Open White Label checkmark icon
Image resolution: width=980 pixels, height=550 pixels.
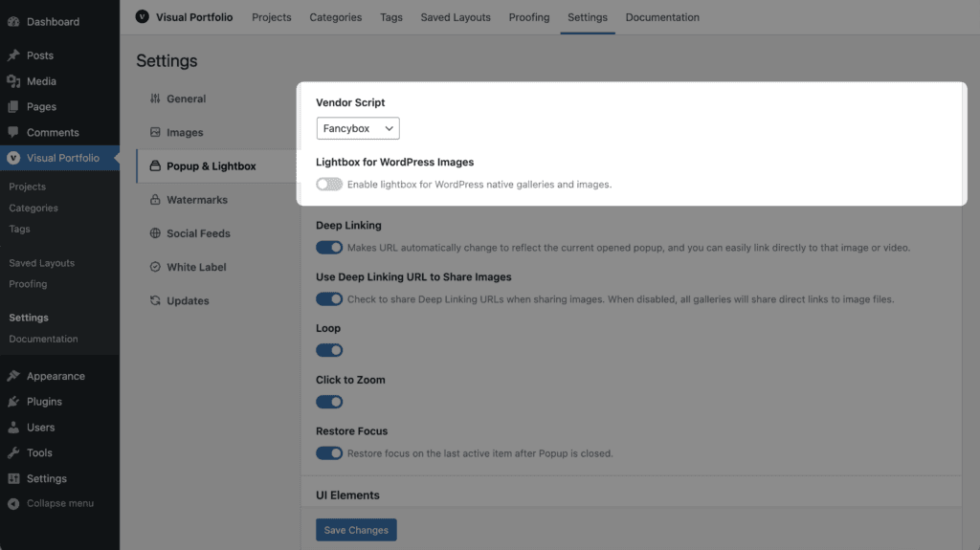(x=155, y=267)
